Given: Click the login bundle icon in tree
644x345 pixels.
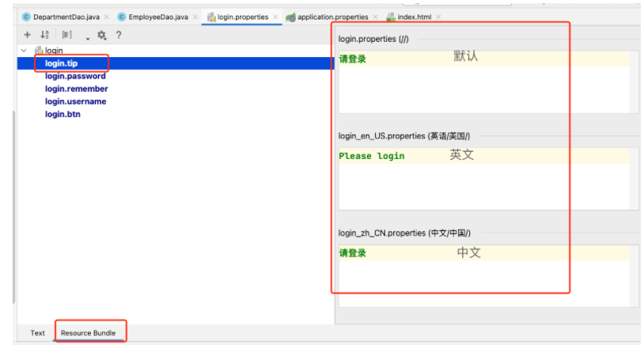Looking at the screenshot, I should click(39, 51).
